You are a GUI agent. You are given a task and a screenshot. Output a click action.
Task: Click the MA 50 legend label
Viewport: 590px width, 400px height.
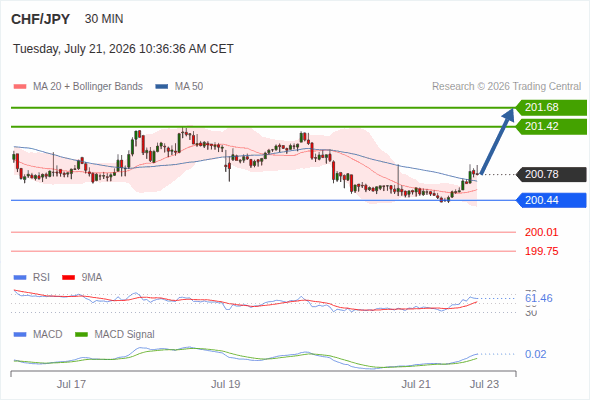(189, 87)
